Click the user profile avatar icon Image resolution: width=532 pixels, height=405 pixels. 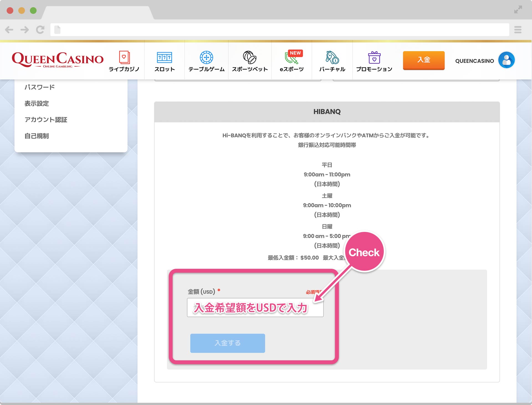[507, 60]
